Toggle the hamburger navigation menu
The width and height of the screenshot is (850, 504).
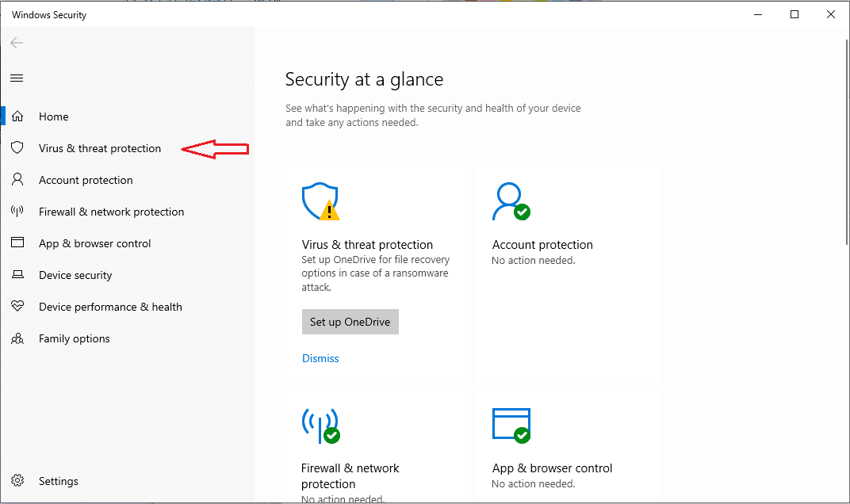(x=17, y=78)
